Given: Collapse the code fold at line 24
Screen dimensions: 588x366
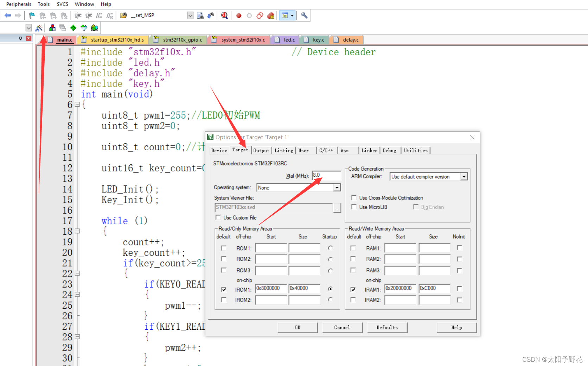Looking at the screenshot, I should click(77, 295).
